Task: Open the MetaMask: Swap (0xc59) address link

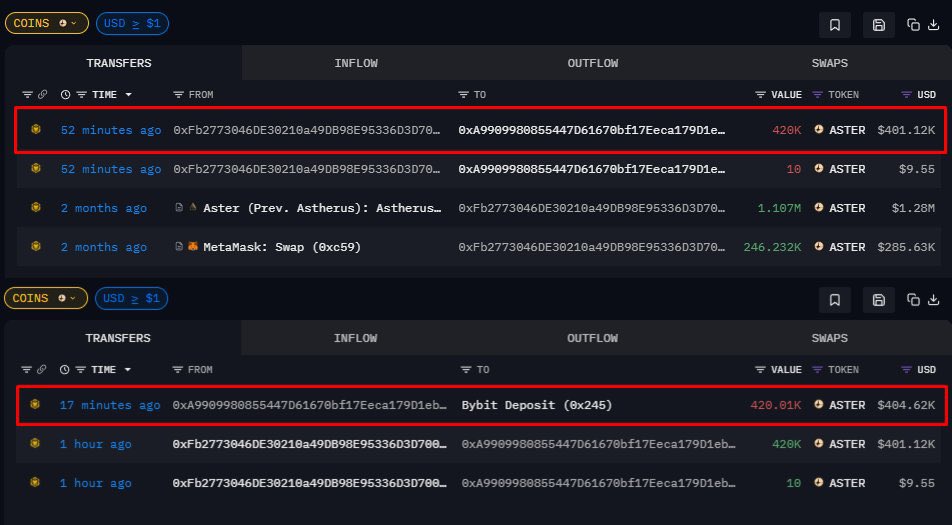Action: [x=267, y=247]
